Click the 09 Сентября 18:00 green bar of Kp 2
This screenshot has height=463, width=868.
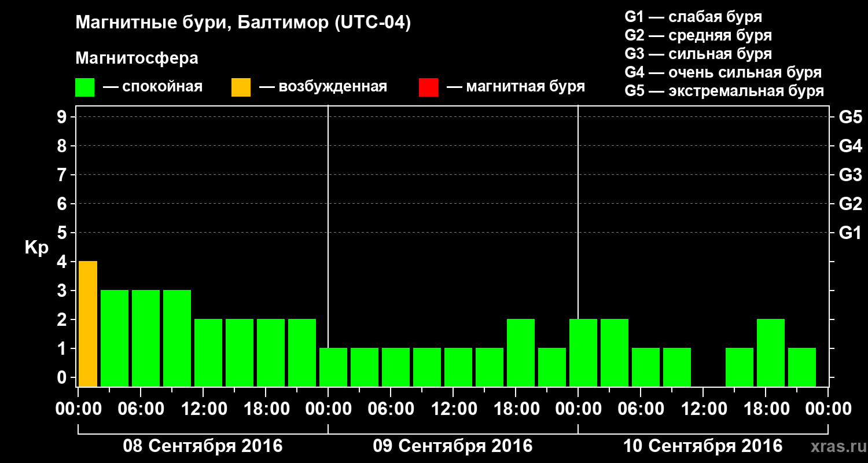pos(521,353)
